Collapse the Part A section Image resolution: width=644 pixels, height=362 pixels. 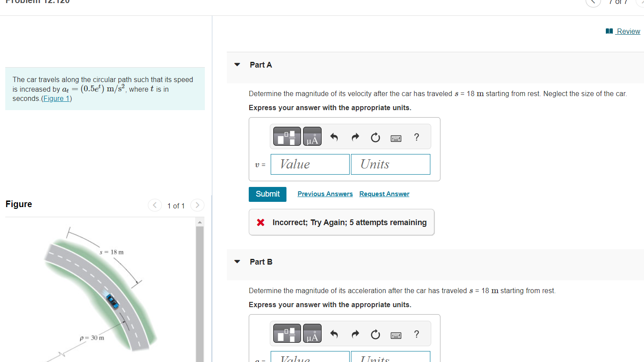point(237,65)
